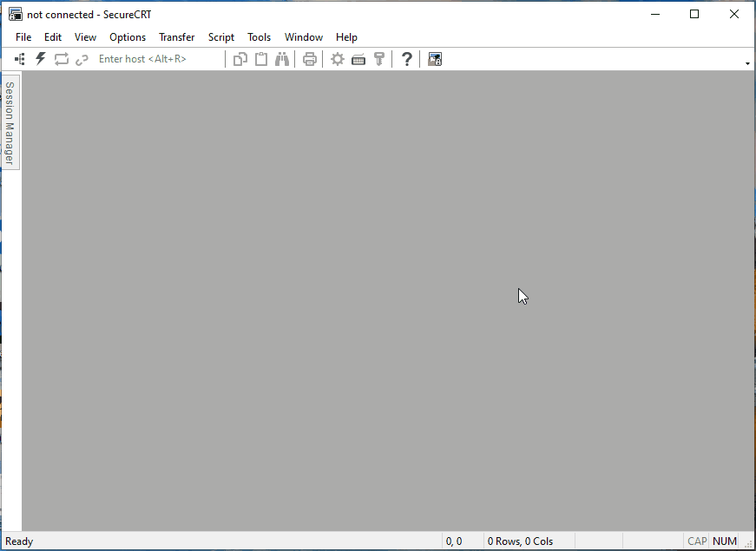
Task: Open the toolbar options dropdown arrow
Action: click(x=747, y=63)
